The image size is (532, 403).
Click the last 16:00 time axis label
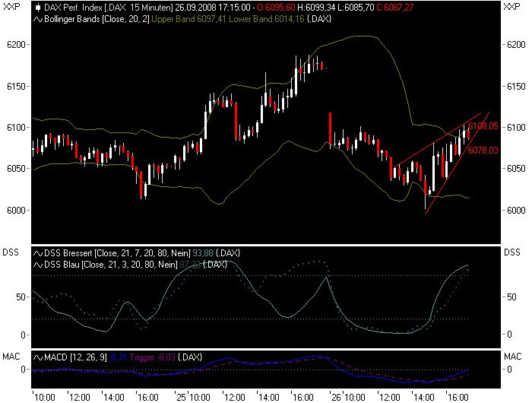tap(458, 397)
